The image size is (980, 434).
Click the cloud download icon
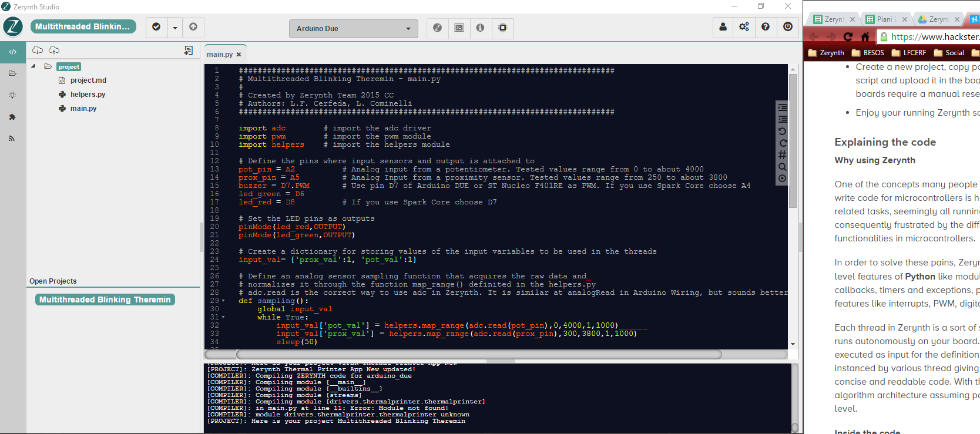(x=38, y=51)
